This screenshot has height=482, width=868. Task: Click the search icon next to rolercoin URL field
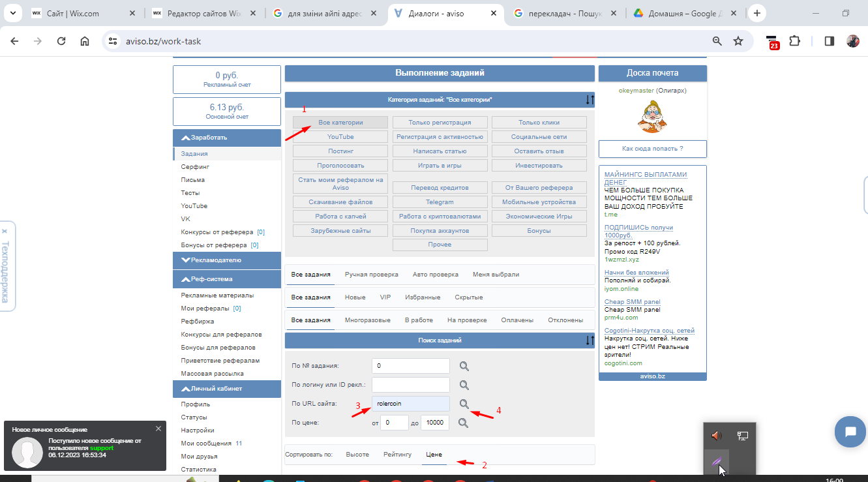click(464, 404)
